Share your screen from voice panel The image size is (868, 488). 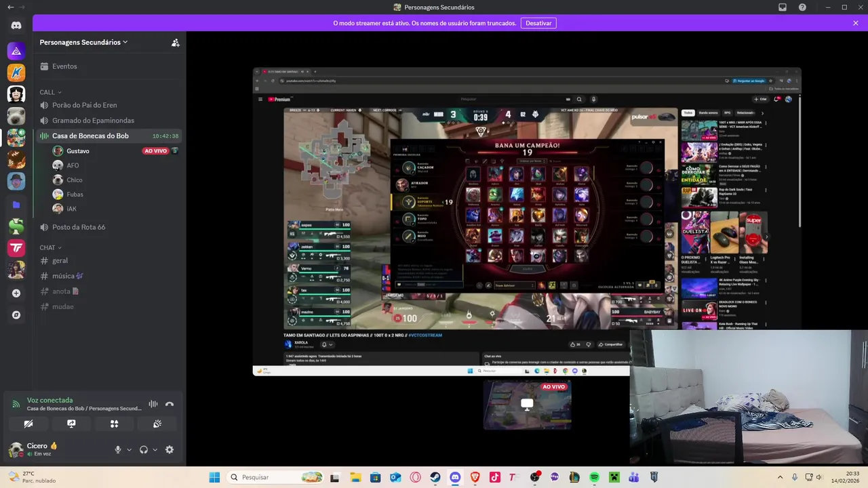point(71,424)
